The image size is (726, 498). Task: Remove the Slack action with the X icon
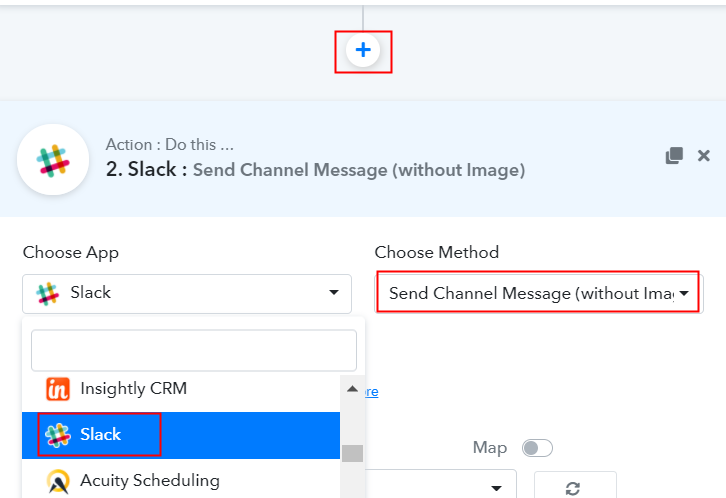(x=703, y=156)
